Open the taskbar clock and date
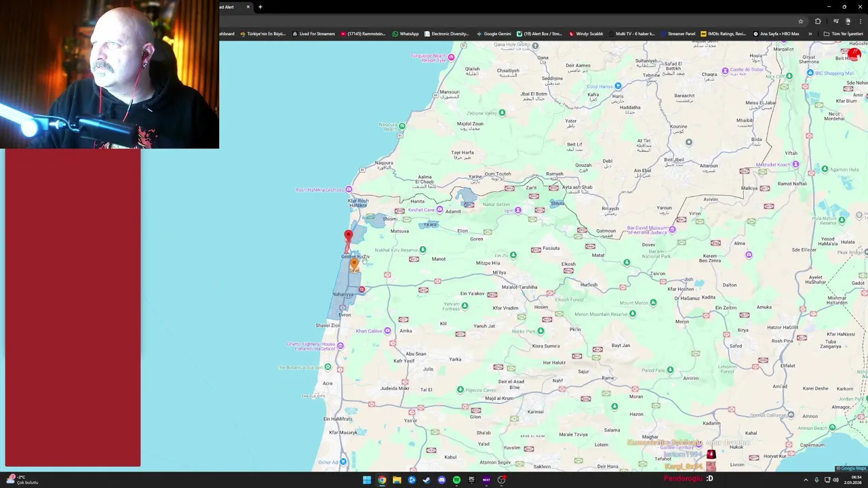 [852, 480]
